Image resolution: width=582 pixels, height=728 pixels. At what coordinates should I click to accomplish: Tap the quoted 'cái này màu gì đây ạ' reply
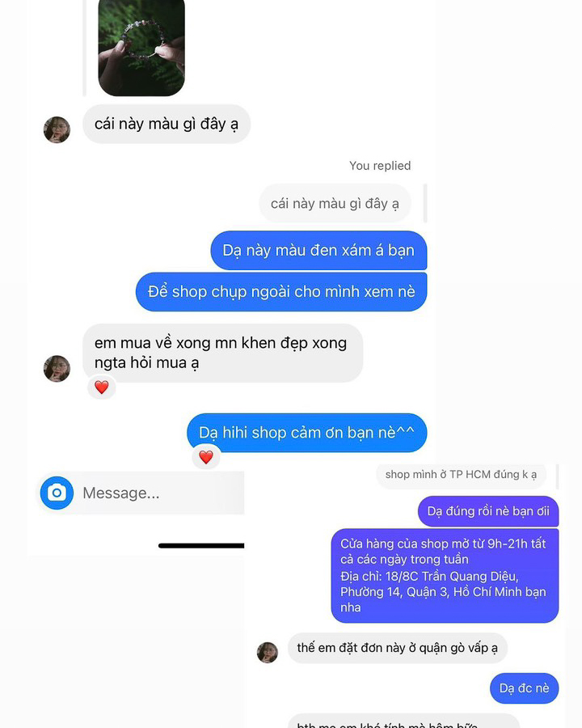pyautogui.click(x=335, y=203)
